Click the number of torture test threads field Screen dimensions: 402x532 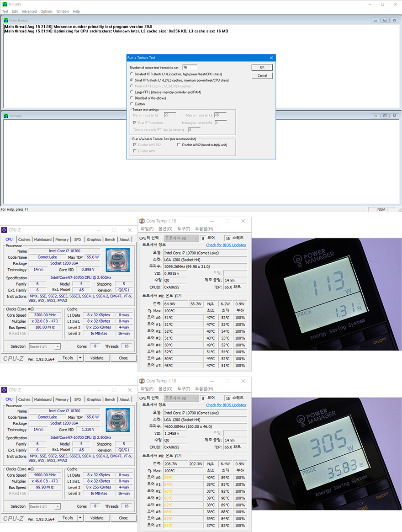(190, 68)
